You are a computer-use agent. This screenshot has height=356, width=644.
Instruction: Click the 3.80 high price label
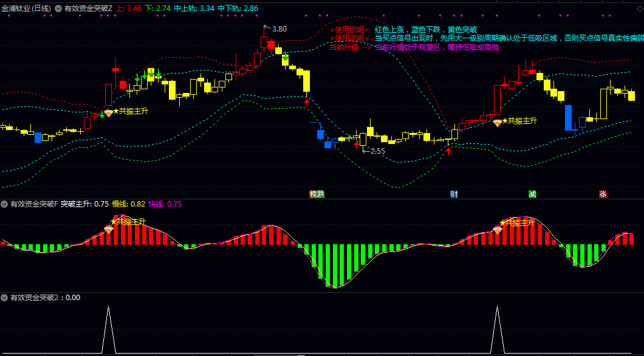click(279, 29)
